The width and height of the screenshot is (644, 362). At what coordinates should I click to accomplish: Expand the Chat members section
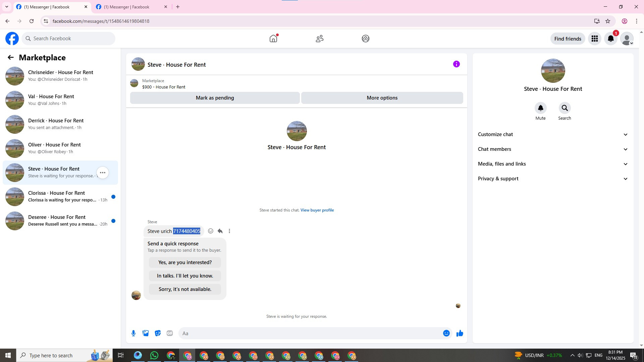point(553,149)
